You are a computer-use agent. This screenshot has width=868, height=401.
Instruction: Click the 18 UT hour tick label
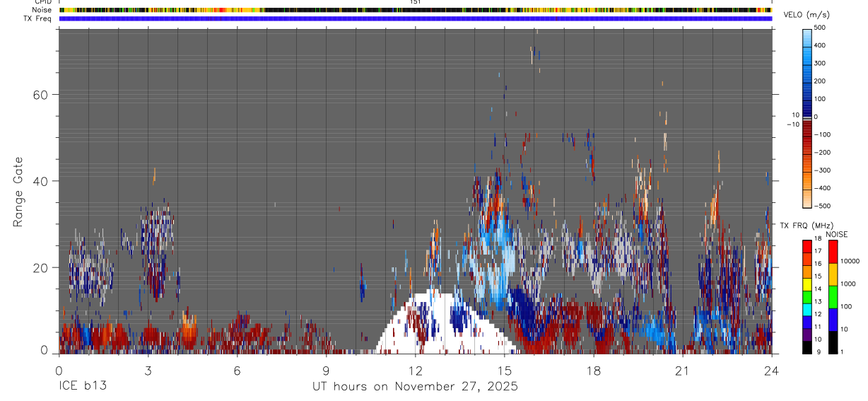[x=594, y=370]
